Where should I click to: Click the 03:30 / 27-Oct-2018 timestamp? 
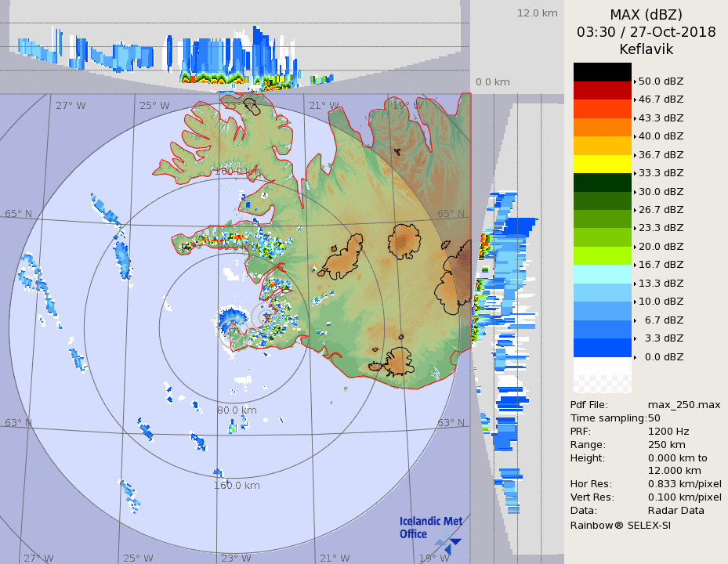click(646, 32)
